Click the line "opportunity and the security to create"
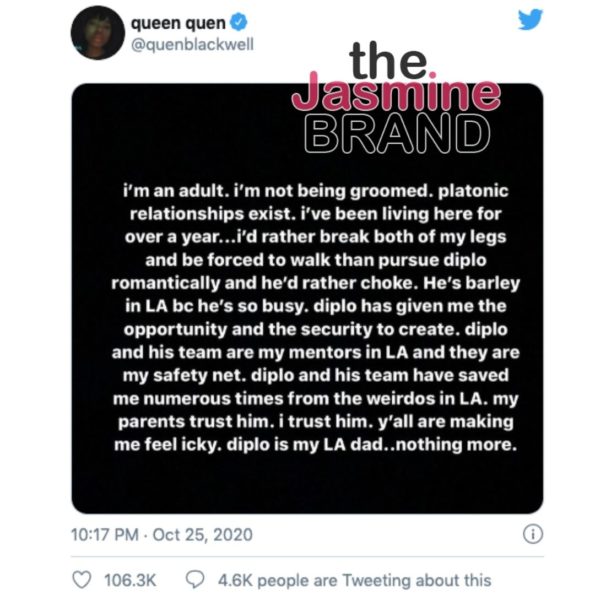Screen dimensions: 595x595 (289, 329)
